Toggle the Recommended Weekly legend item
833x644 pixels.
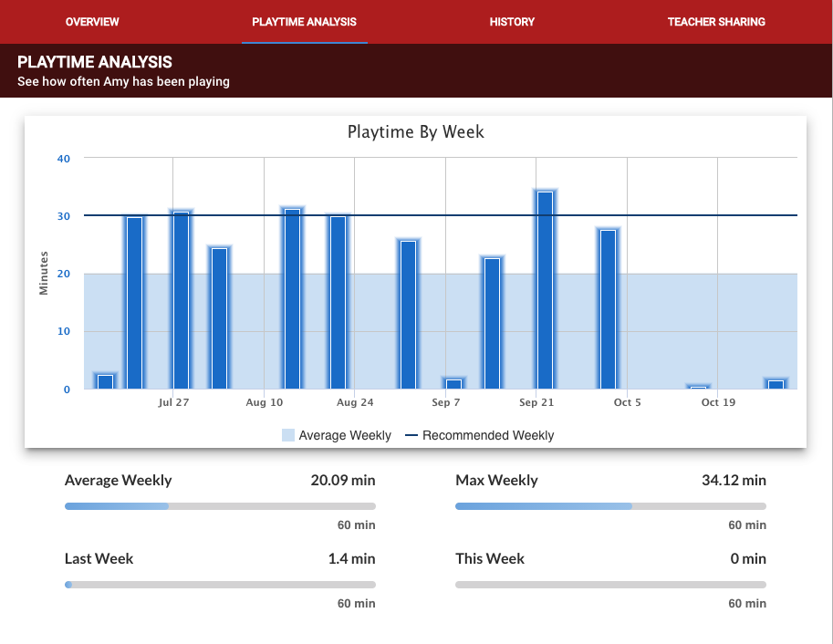pyautogui.click(x=480, y=435)
